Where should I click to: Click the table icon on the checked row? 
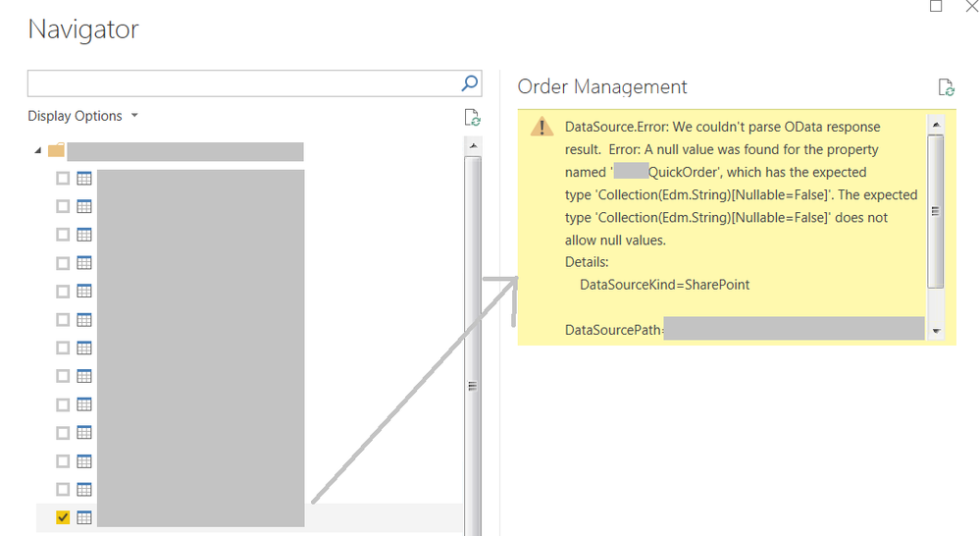tap(84, 517)
